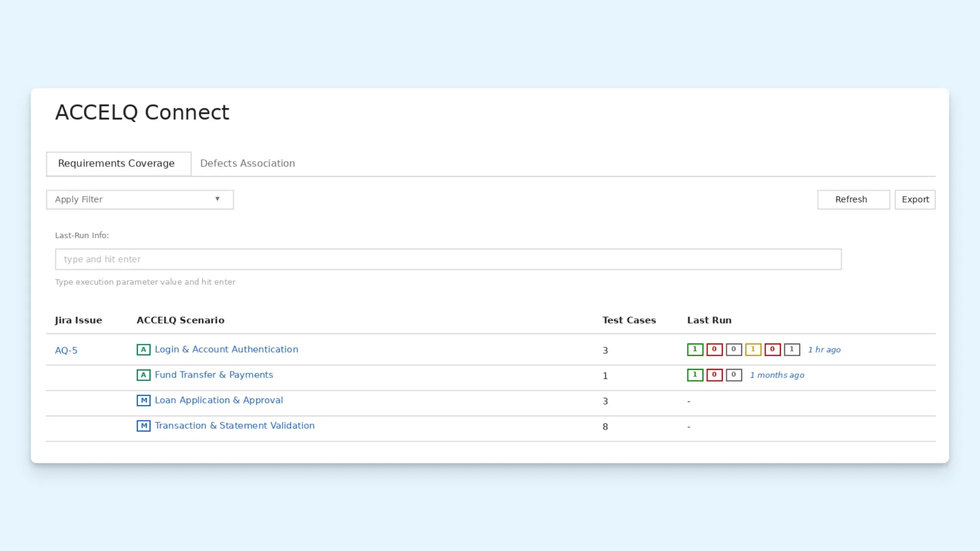Open the Apply Filter dropdown
980x551 pixels.
point(140,199)
